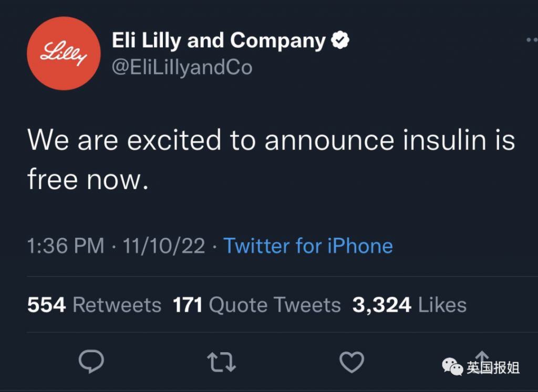Reply using the speech bubble icon
The image size is (538, 392).
click(91, 362)
